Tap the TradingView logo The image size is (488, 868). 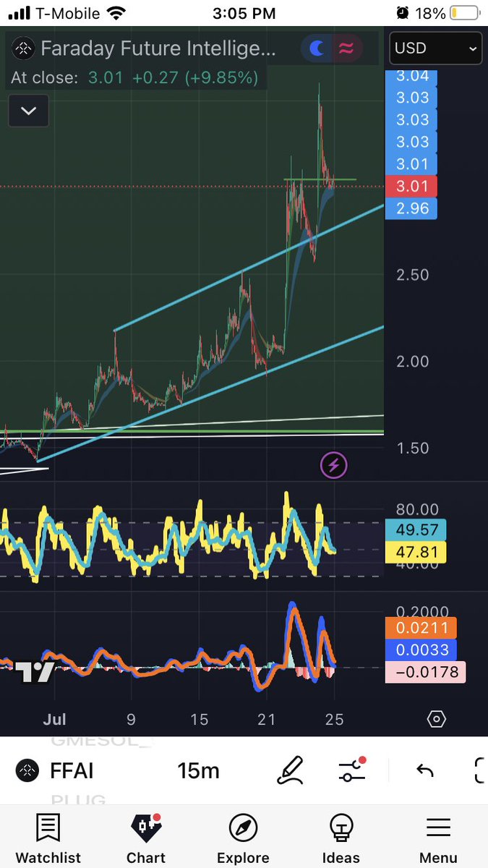pyautogui.click(x=35, y=672)
